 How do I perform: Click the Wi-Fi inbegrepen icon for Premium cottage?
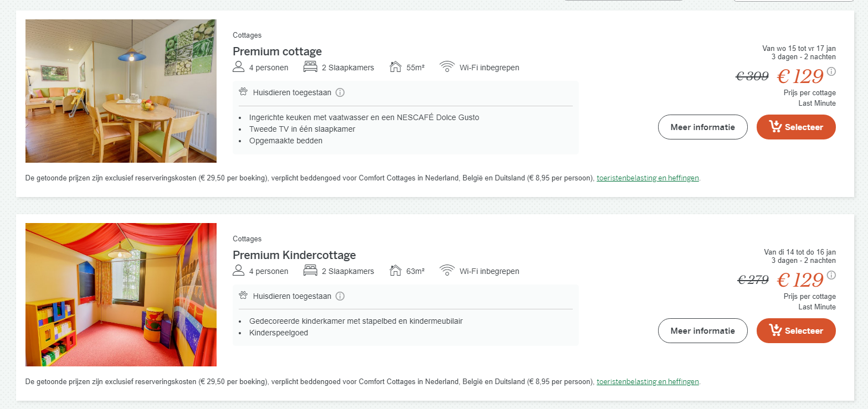tap(447, 67)
